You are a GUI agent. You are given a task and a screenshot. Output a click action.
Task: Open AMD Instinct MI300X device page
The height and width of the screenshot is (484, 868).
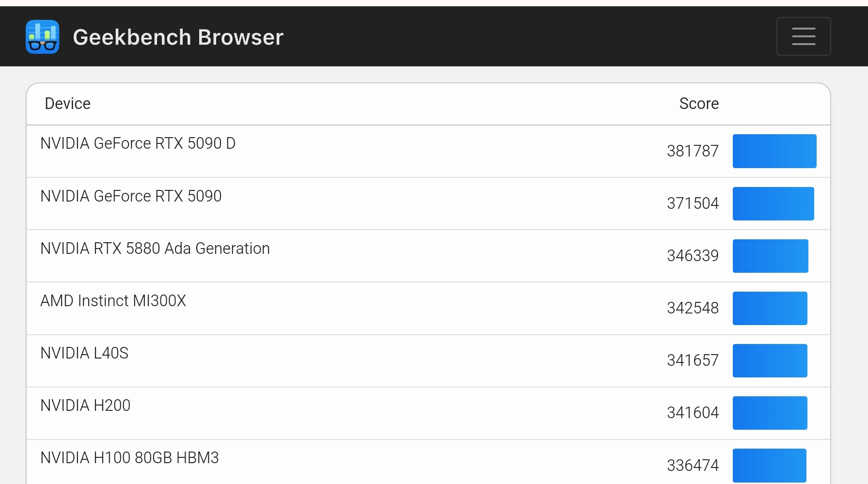pyautogui.click(x=113, y=301)
